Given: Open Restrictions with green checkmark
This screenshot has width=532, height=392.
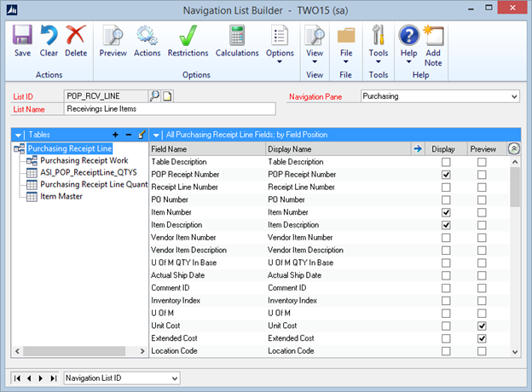Looking at the screenshot, I should point(188,40).
